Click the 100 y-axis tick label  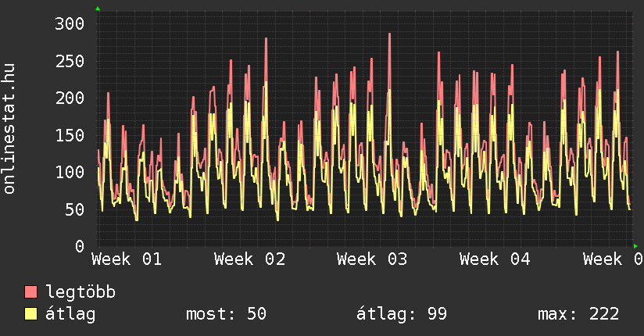pyautogui.click(x=70, y=172)
